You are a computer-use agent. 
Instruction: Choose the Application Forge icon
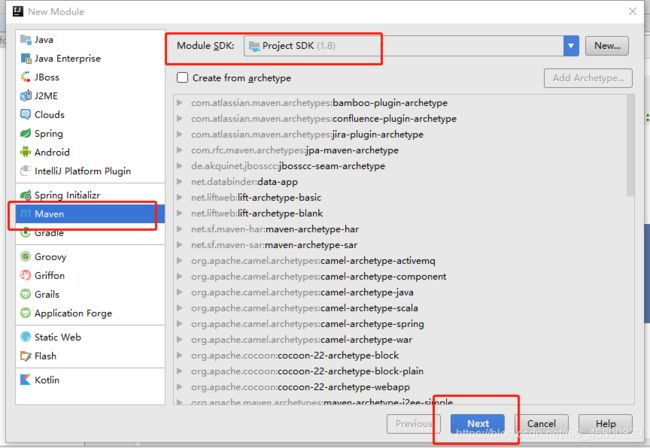click(x=26, y=313)
